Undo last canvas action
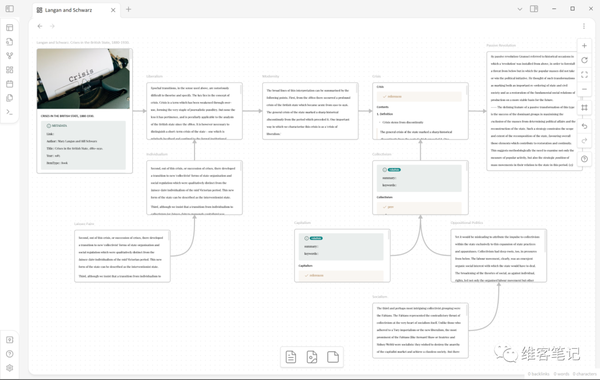The width and height of the screenshot is (600, 380). [584, 126]
